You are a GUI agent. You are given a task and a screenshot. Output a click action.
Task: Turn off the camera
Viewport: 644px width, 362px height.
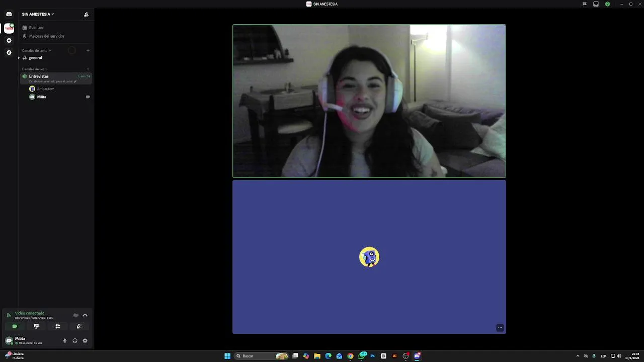point(15,326)
